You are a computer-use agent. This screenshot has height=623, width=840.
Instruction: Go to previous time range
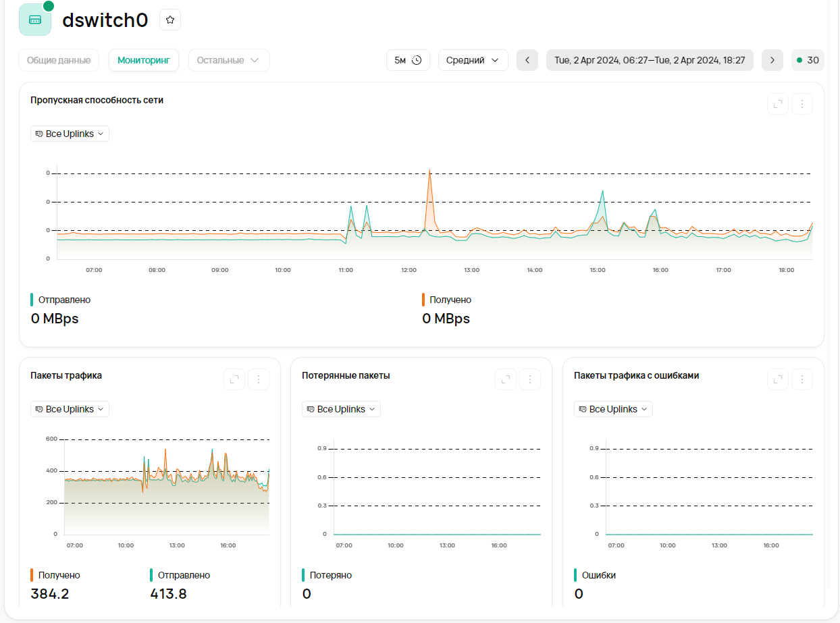527,60
